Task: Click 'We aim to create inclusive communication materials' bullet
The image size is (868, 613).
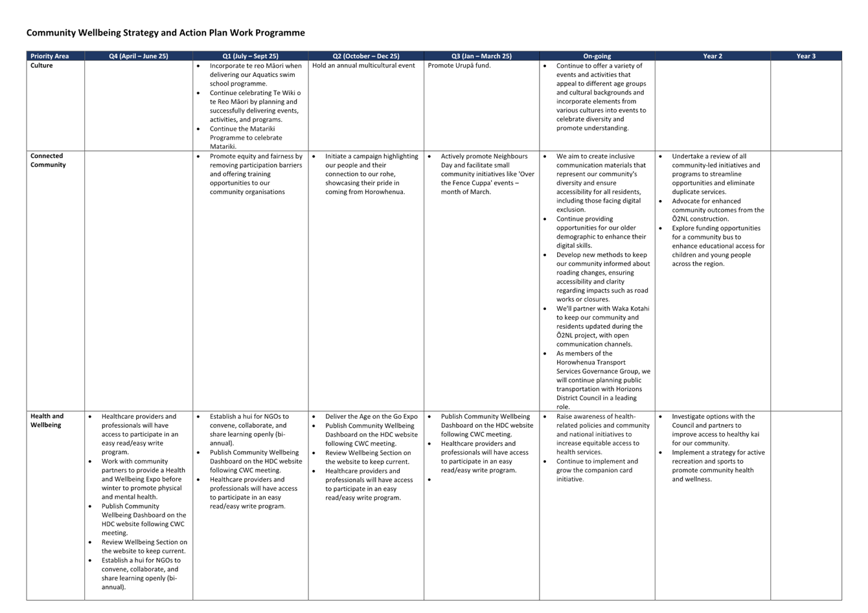Action: pyautogui.click(x=600, y=183)
